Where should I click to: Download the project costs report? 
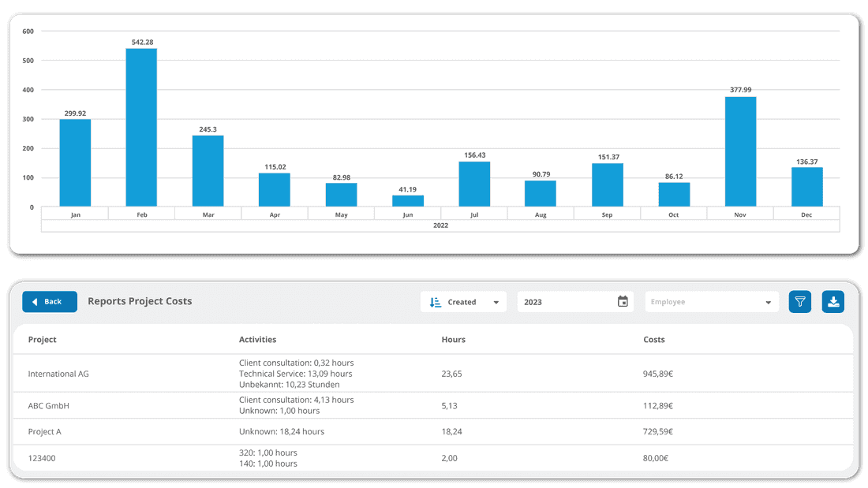832,301
